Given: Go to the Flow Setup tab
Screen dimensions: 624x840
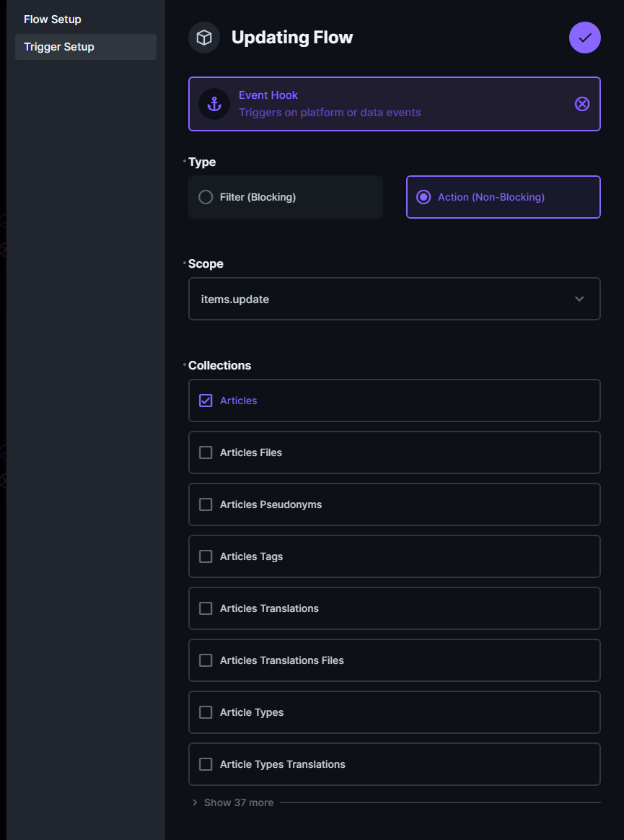Looking at the screenshot, I should pyautogui.click(x=52, y=19).
